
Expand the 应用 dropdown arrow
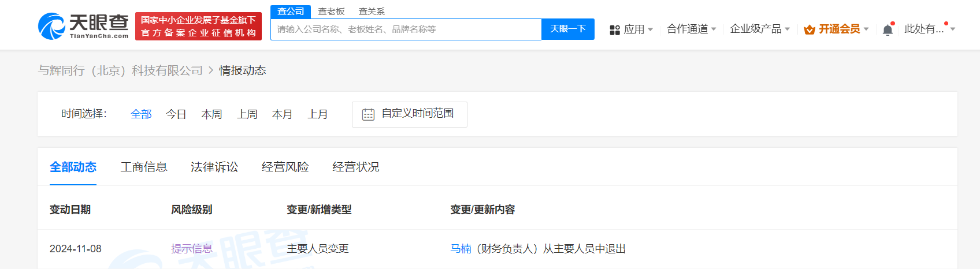tap(651, 29)
